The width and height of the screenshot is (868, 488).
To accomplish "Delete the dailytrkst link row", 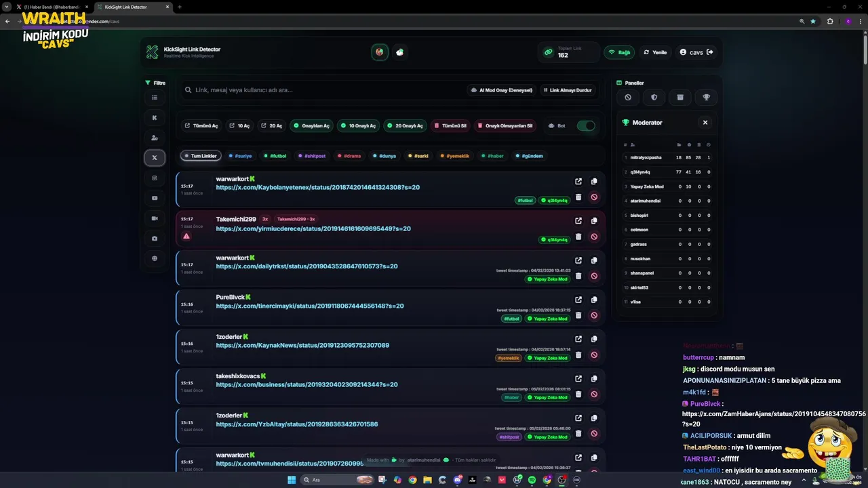I will (x=578, y=276).
